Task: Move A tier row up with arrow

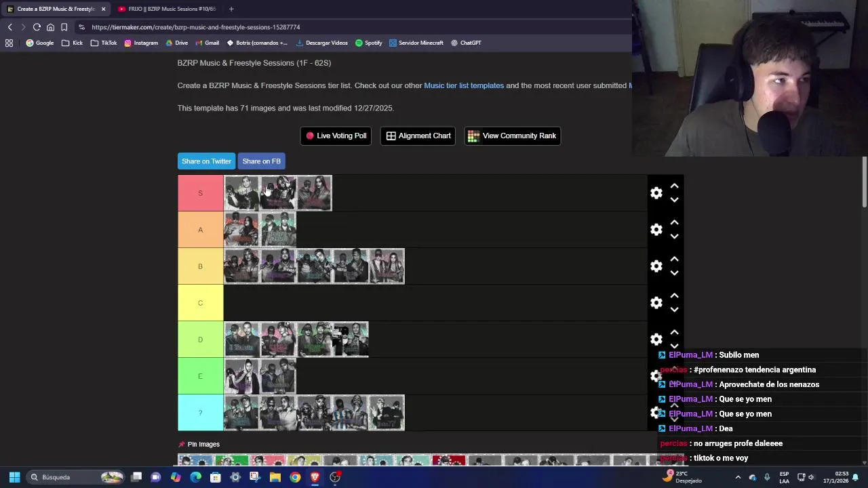Action: tap(674, 222)
